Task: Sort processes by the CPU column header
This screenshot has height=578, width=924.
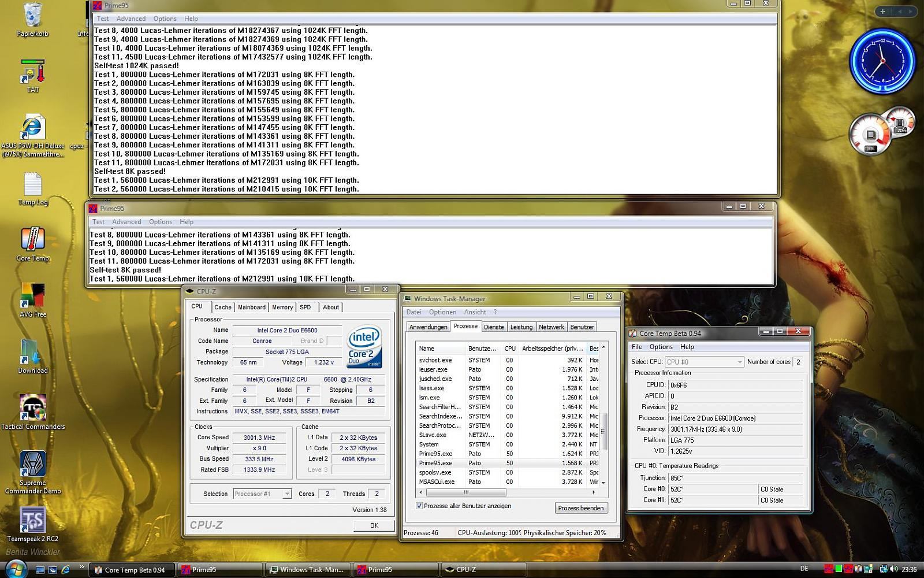Action: [510, 349]
